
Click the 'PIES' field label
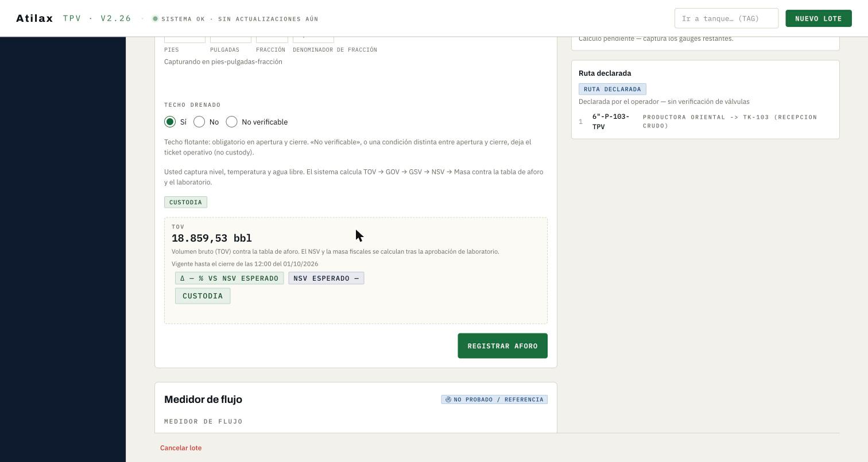click(172, 50)
